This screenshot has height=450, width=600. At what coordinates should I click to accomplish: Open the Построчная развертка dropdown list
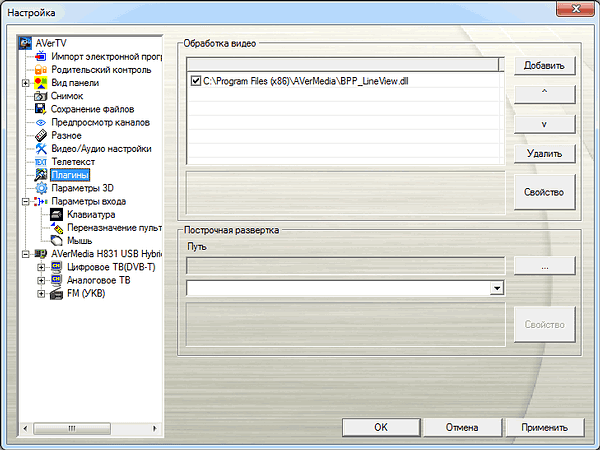[x=497, y=288]
